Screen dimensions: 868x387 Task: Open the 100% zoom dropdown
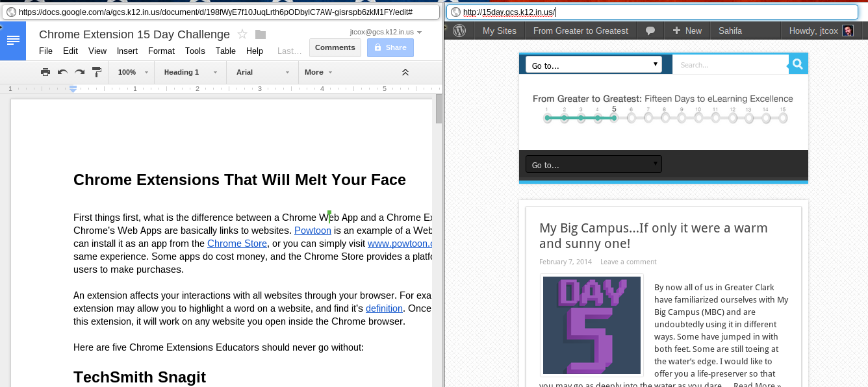133,72
